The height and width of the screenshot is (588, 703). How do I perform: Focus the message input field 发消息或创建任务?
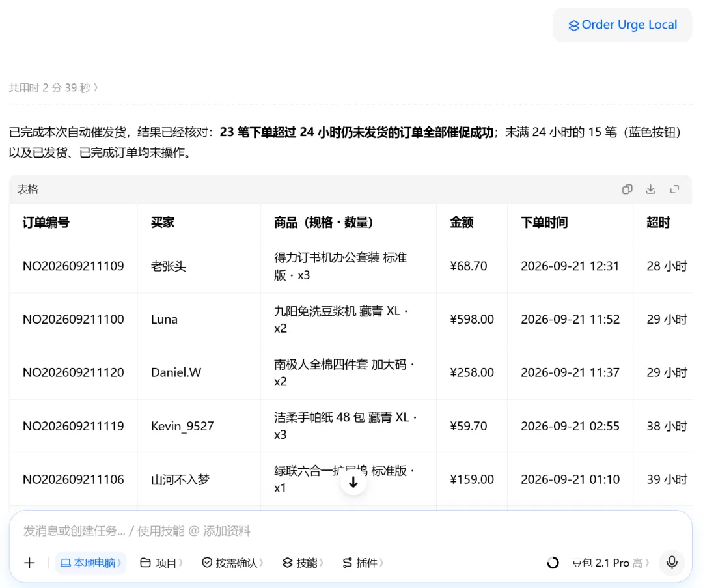point(351,531)
